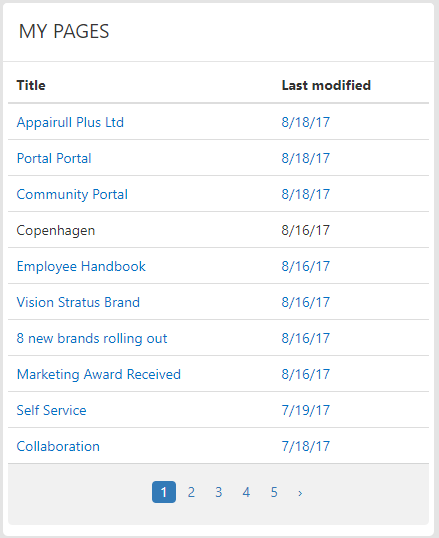Go to page 2 of the list
The height and width of the screenshot is (538, 439).
tap(191, 492)
